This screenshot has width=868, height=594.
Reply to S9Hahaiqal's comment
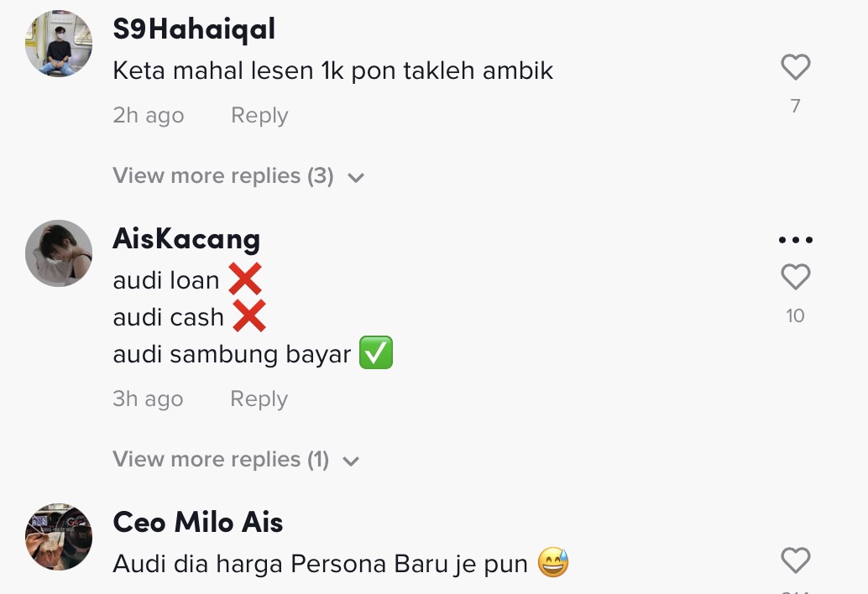point(259,115)
